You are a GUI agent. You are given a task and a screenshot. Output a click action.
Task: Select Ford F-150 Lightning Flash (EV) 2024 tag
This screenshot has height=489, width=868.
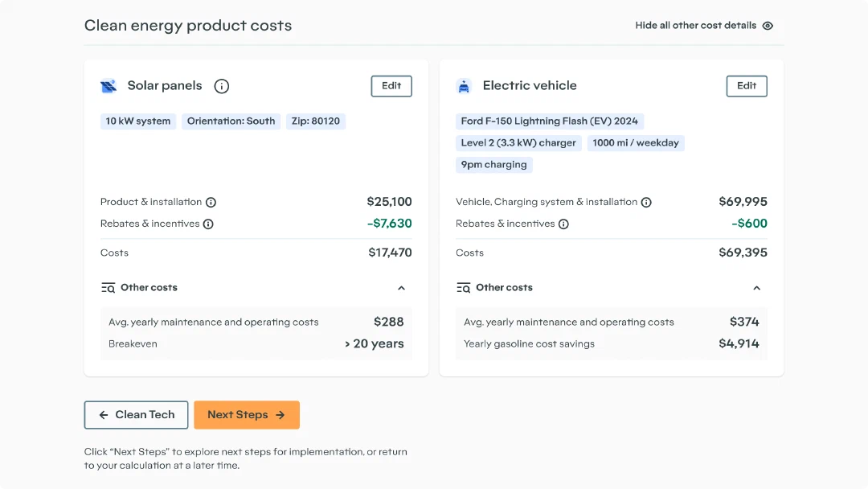[x=550, y=121]
